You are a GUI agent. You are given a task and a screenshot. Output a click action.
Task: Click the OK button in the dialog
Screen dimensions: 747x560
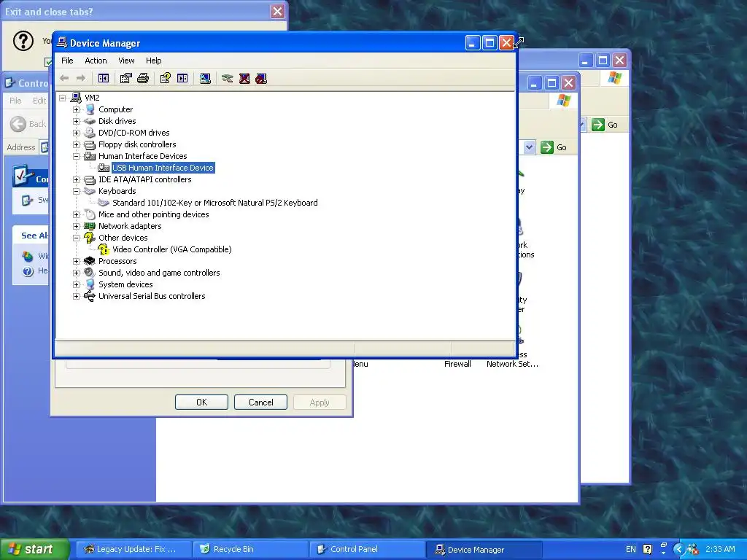[201, 402]
